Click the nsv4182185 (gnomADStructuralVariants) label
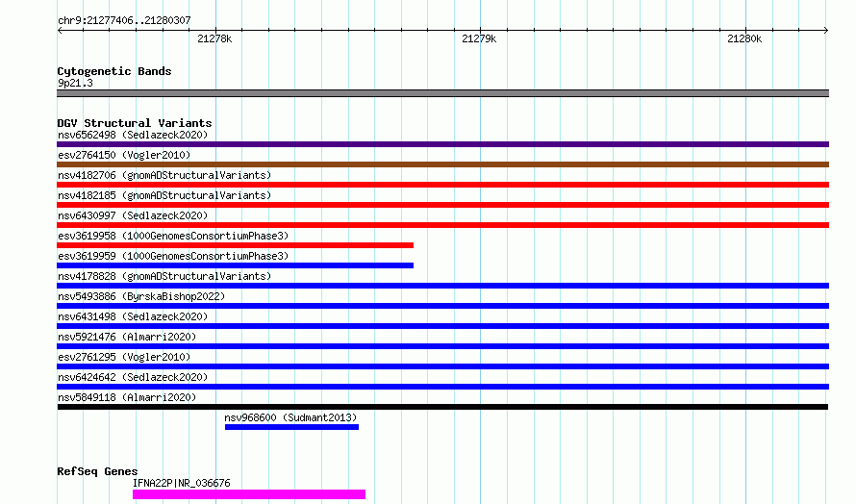856x504 pixels. pos(164,195)
